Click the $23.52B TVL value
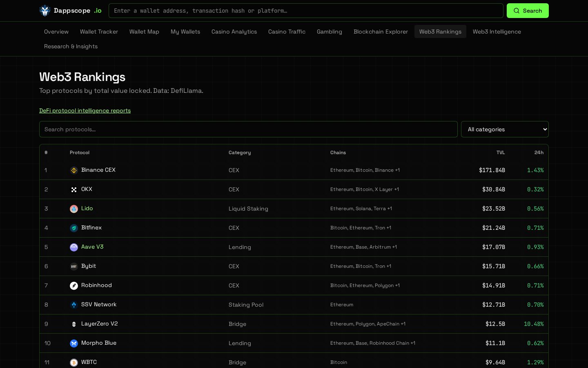This screenshot has width=588, height=368. pos(494,209)
